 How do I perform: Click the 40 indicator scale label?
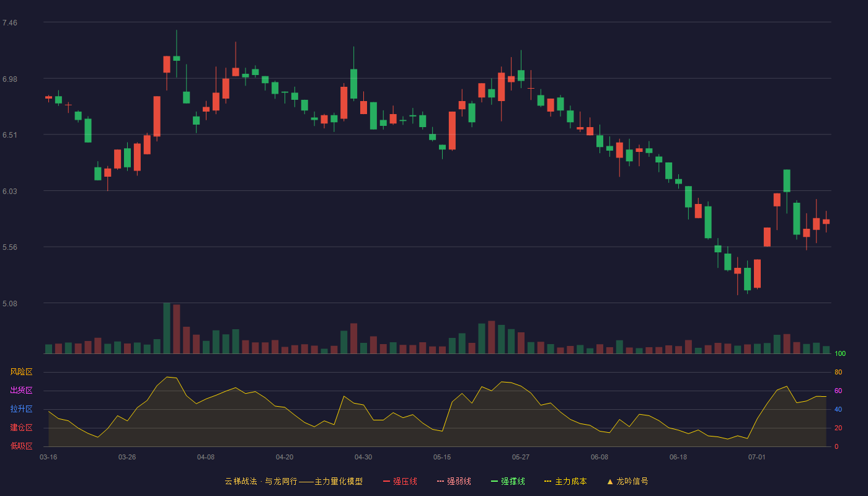[838, 409]
